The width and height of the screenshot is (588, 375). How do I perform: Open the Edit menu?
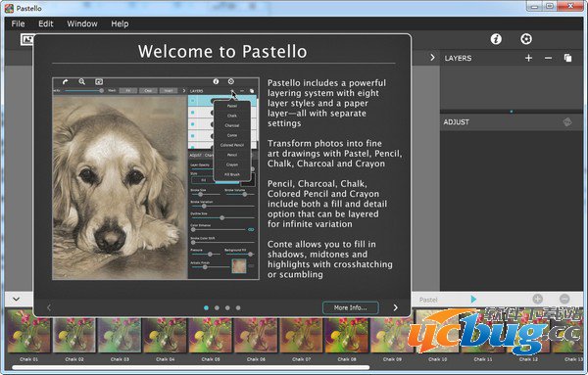click(46, 23)
